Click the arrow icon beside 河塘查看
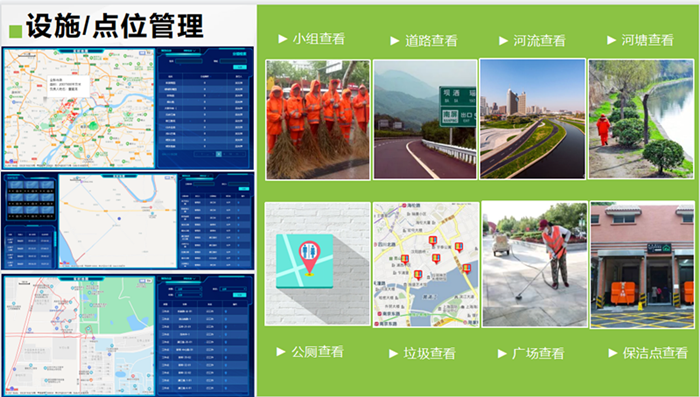 coord(612,40)
